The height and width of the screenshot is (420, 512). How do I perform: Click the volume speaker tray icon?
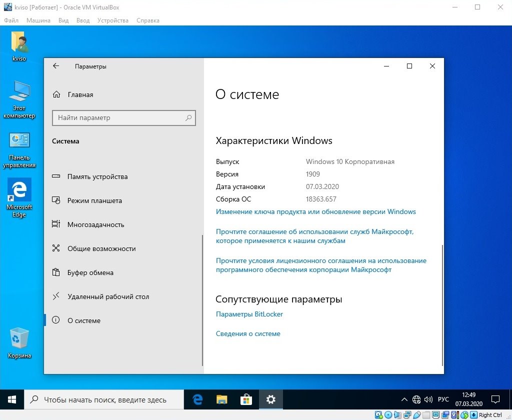[x=428, y=399]
